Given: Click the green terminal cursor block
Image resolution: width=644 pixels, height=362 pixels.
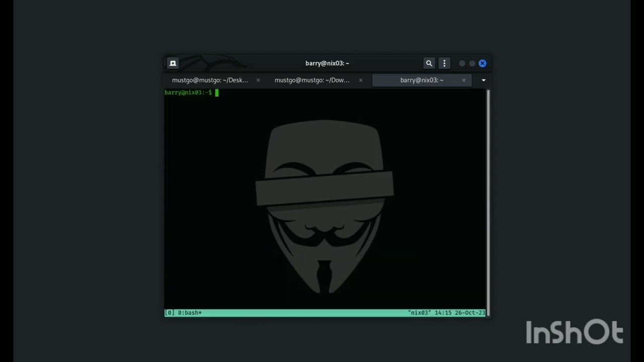Looking at the screenshot, I should (x=217, y=93).
